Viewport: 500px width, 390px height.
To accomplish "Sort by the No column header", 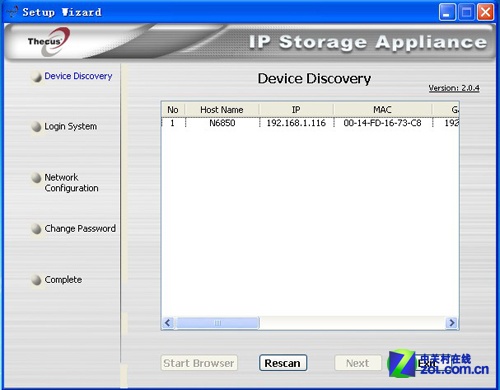I will coord(173,110).
